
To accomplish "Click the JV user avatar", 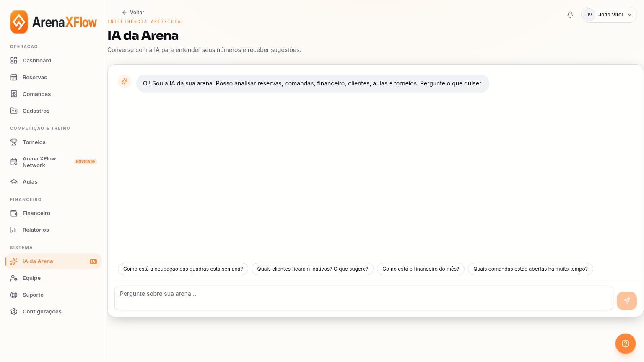I will pos(589,15).
